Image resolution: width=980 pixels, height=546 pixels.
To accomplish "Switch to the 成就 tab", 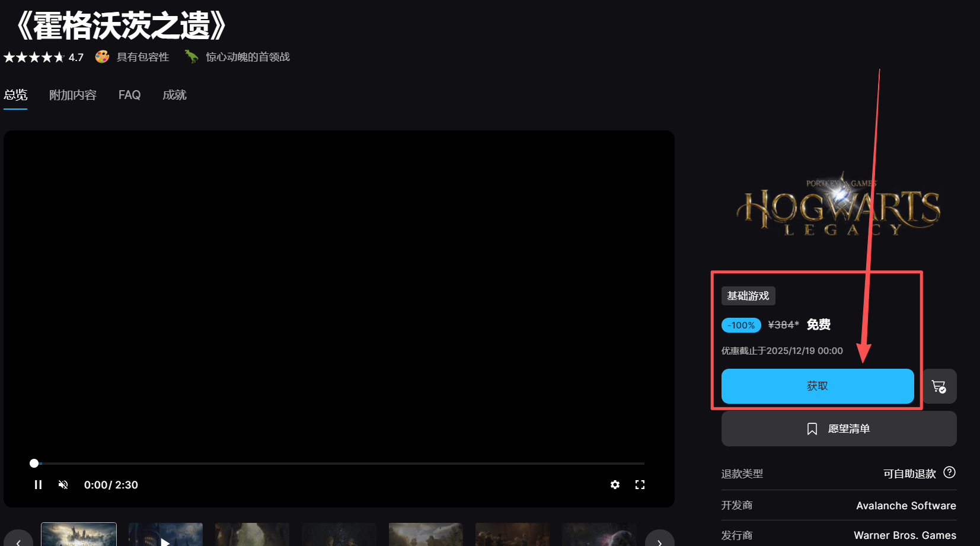I will pyautogui.click(x=174, y=95).
